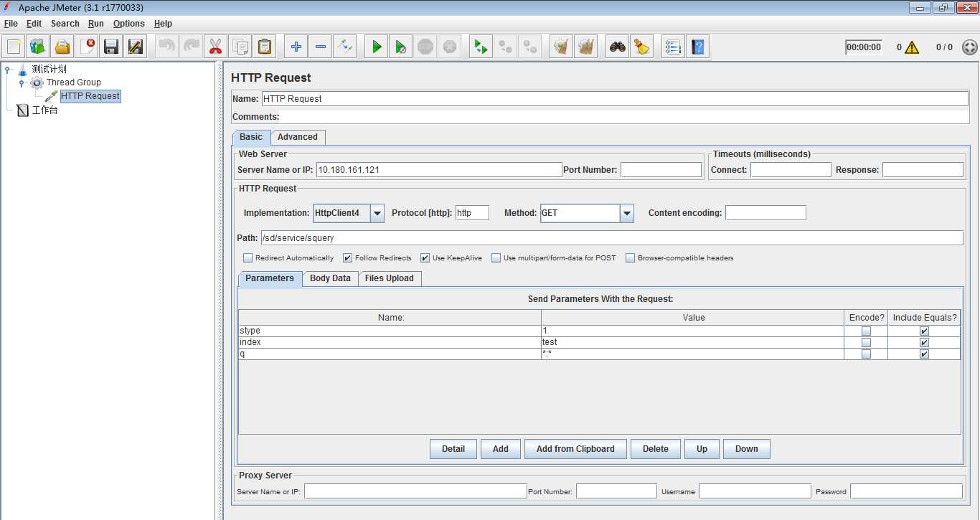
Task: Uncheck Include Equals for q row
Action: point(924,354)
